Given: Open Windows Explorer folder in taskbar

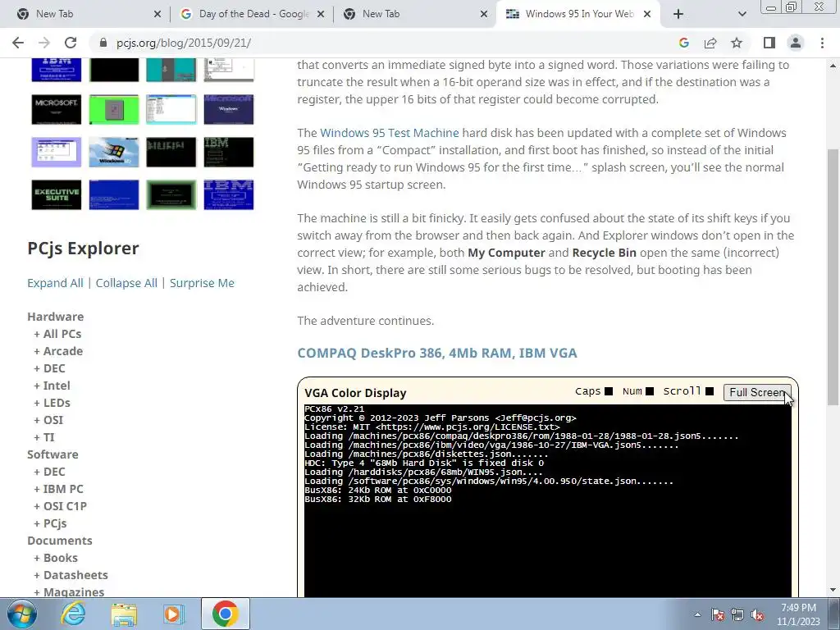Looking at the screenshot, I should point(124,614).
